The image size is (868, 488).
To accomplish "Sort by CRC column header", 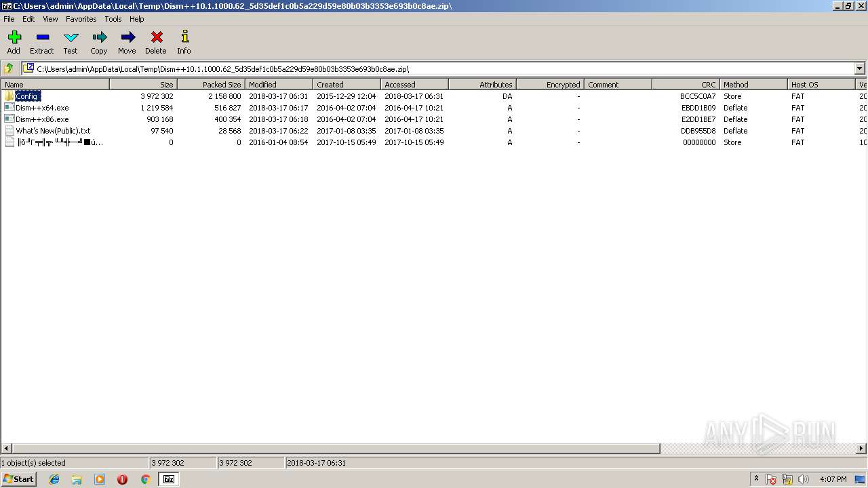I will 686,85.
